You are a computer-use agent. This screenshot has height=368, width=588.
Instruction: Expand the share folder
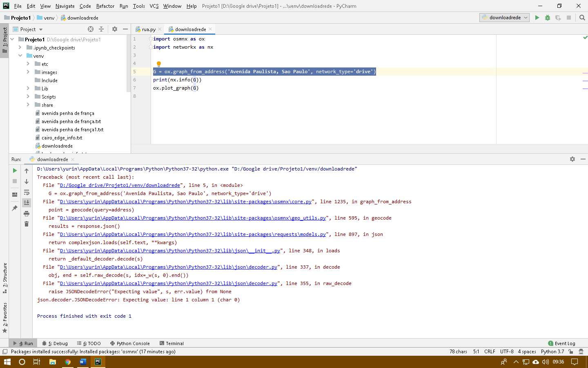[28, 105]
